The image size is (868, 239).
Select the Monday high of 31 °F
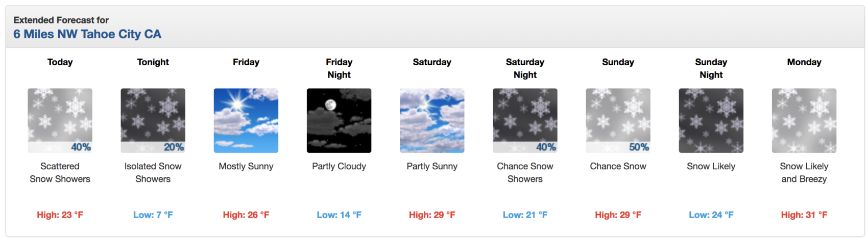point(804,215)
